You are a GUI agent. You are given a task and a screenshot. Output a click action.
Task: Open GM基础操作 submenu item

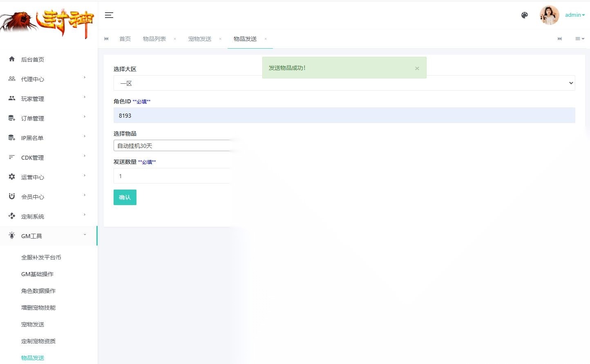37,274
